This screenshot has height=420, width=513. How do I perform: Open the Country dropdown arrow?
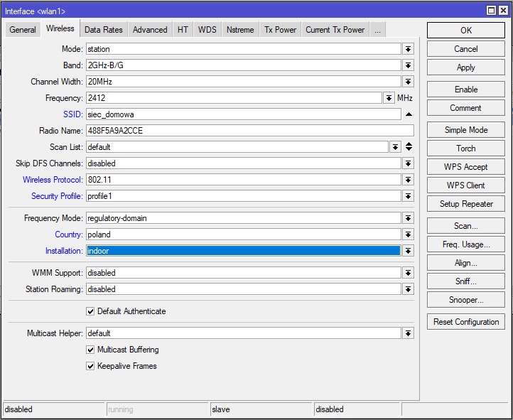[408, 235]
